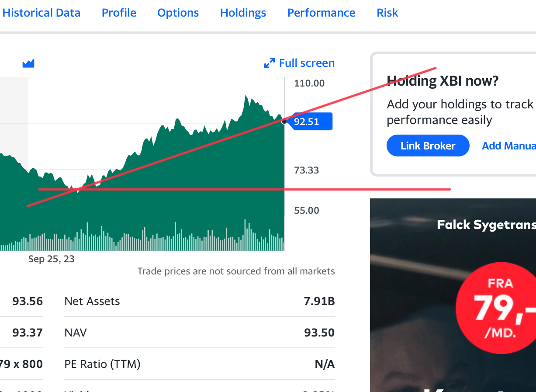The width and height of the screenshot is (536, 392).
Task: Click the PE Ratio (TTM) row
Action: point(200,364)
